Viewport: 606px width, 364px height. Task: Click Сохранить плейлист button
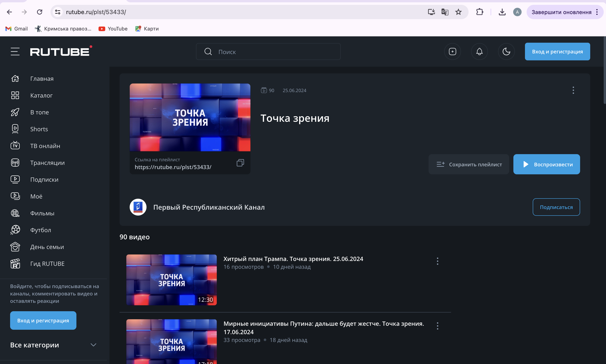(469, 164)
